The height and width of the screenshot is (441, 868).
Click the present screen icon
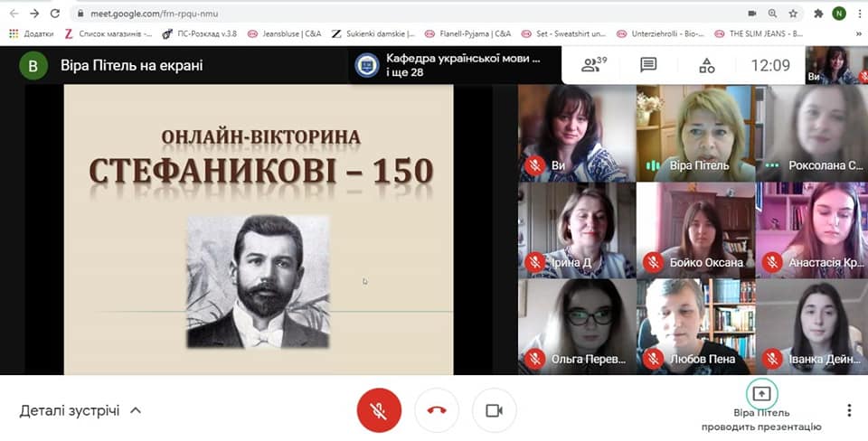(761, 394)
